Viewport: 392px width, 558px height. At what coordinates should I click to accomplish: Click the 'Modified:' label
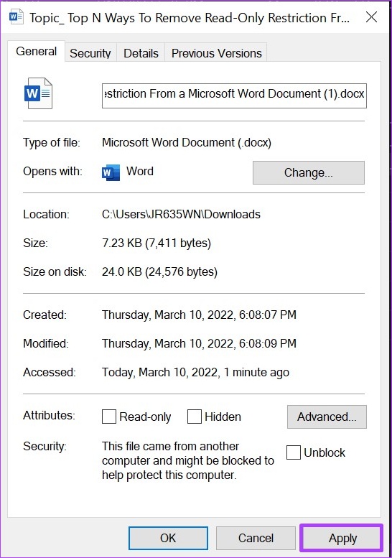pyautogui.click(x=46, y=344)
